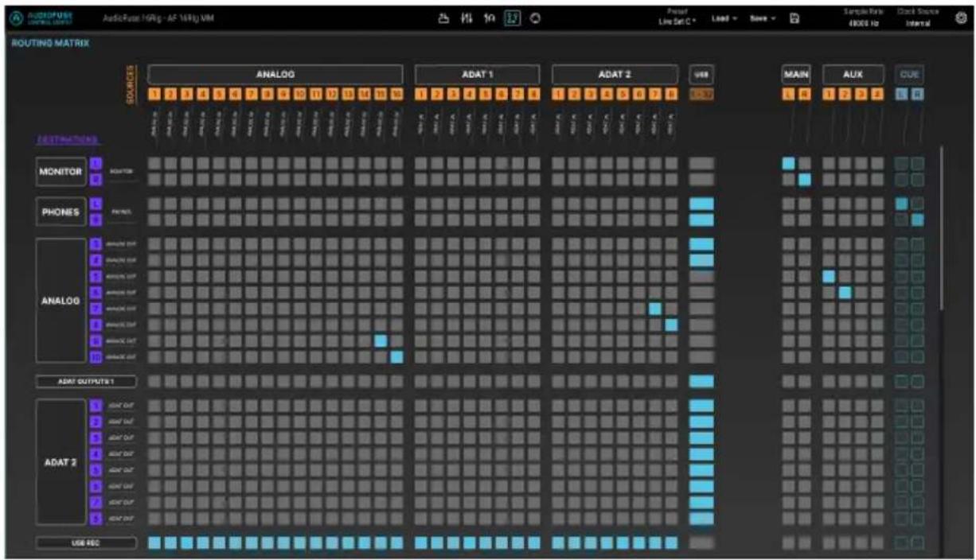Toggle lit Aux 2 to Analog out 6 cell
The image size is (976, 560).
845,292
